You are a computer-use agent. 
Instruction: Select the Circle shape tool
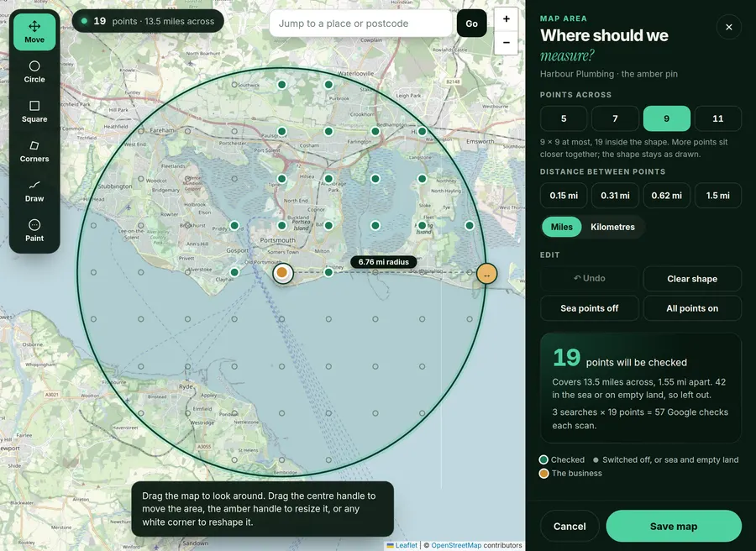click(34, 72)
